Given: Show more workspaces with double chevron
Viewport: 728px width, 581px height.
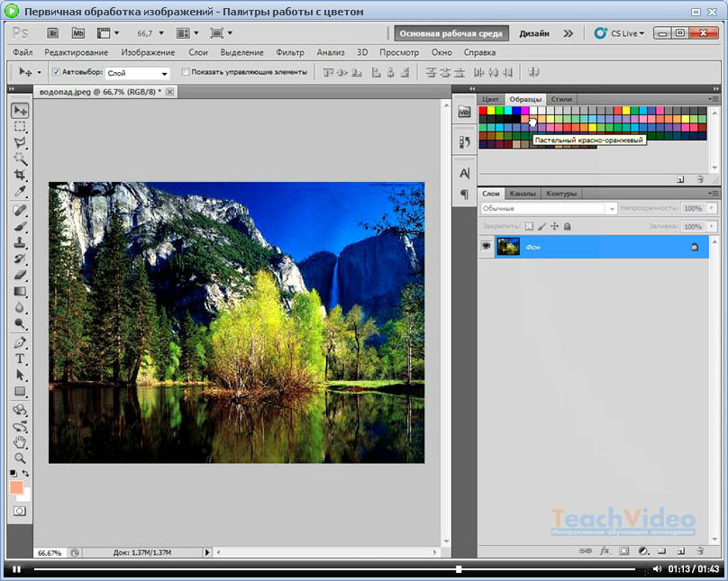Looking at the screenshot, I should [568, 33].
